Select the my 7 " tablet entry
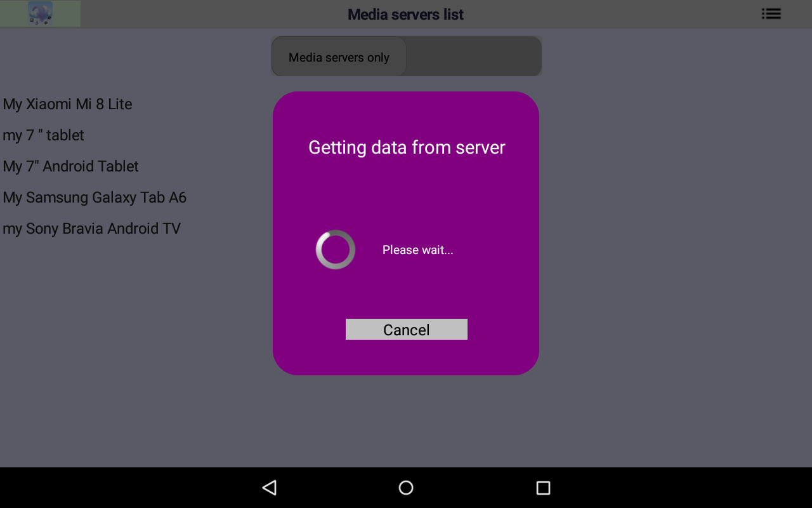The image size is (812, 508). click(43, 135)
